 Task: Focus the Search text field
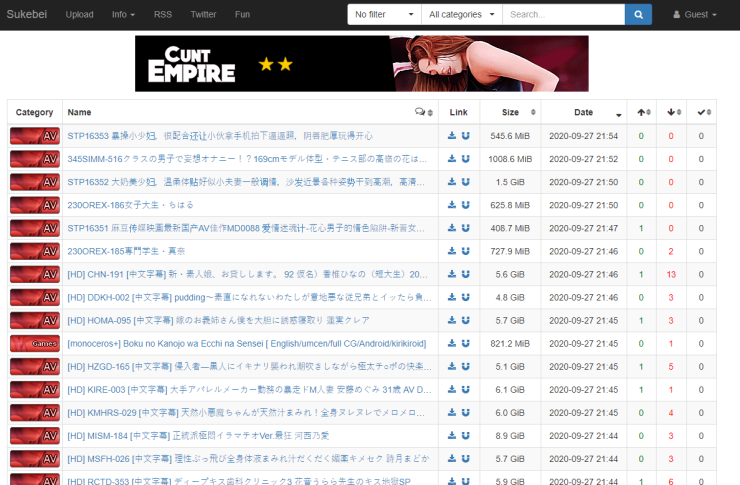click(563, 15)
